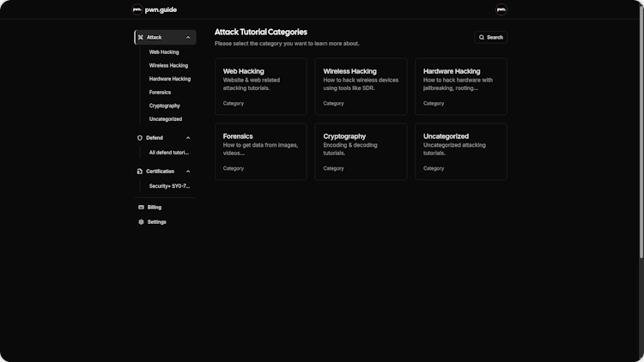Click the Attack swords icon in sidebar
This screenshot has height=362, width=644.
141,38
